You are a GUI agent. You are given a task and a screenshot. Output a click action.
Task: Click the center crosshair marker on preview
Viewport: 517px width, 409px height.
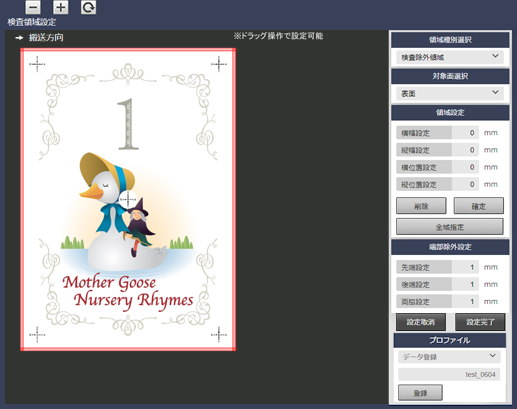pyautogui.click(x=128, y=199)
